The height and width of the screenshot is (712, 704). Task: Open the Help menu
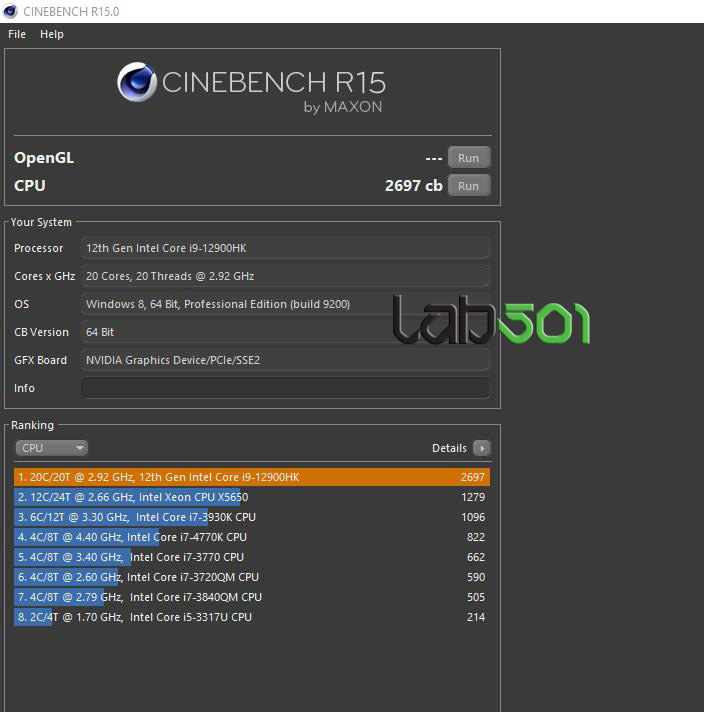(x=52, y=34)
